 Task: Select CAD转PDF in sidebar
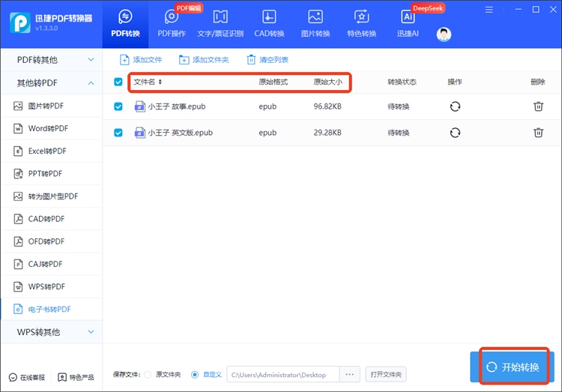coord(52,219)
